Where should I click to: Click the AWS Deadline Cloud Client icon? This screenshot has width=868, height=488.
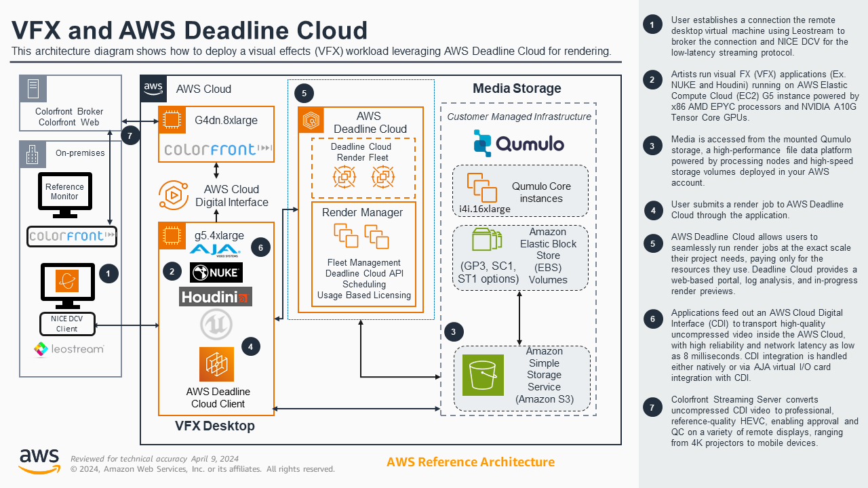tap(216, 365)
